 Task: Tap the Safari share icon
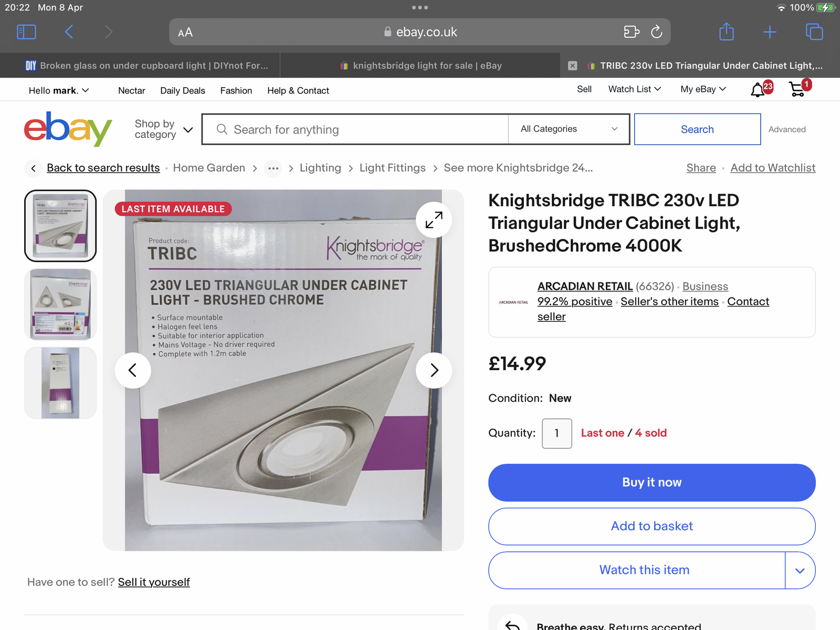(x=726, y=32)
